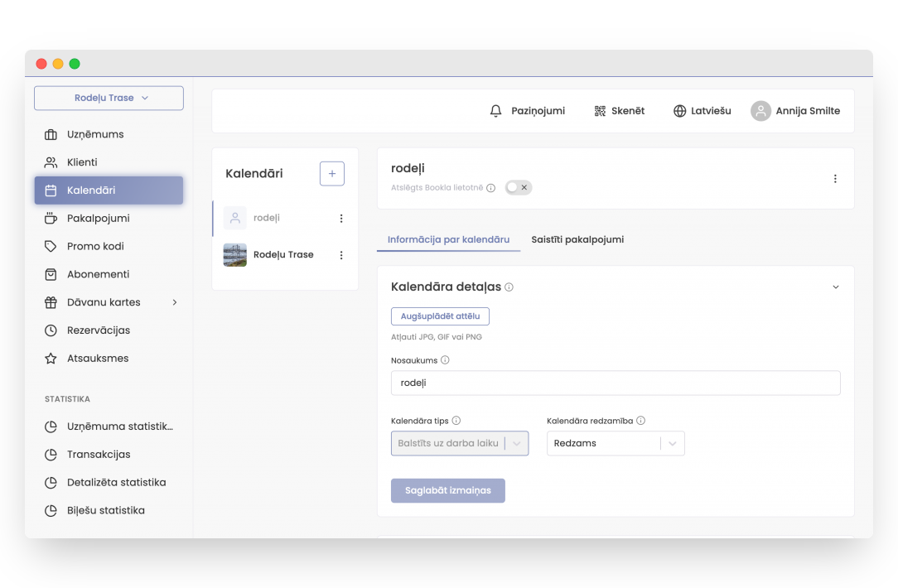Open the Kalendāra redzamība Redzams dropdown

[x=616, y=444]
